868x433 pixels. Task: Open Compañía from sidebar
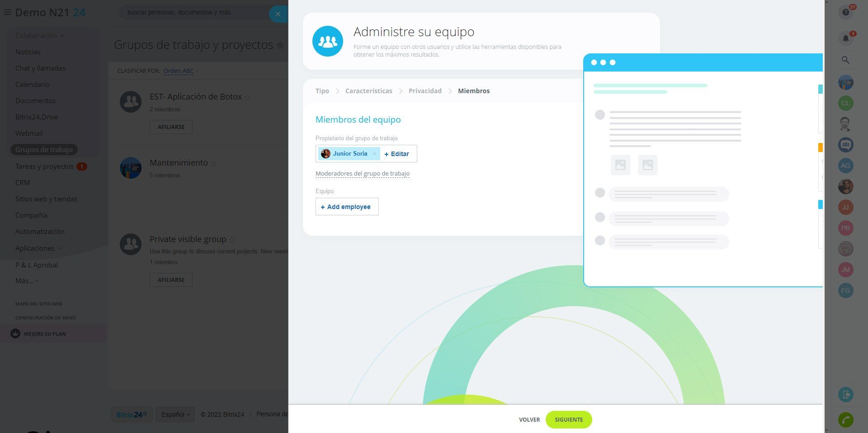(31, 215)
